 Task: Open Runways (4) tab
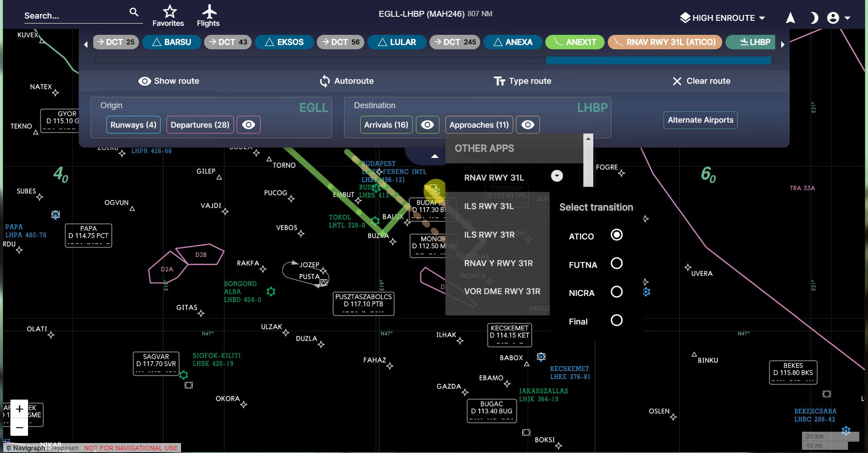[x=133, y=125]
